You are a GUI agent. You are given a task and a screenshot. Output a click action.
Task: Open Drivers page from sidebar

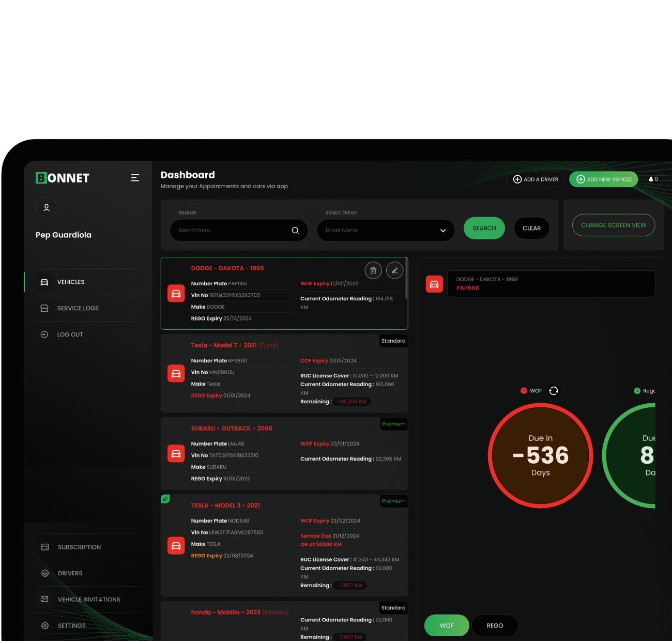(x=70, y=573)
